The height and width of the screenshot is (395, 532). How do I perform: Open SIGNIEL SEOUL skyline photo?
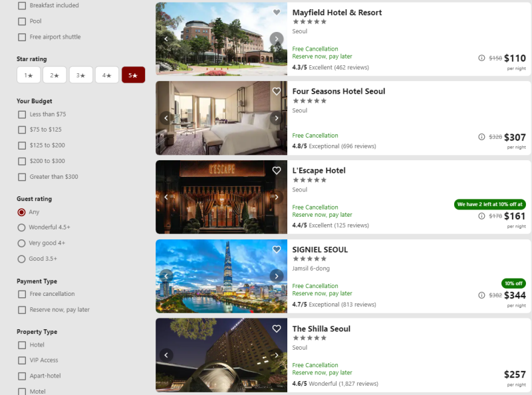[221, 276]
